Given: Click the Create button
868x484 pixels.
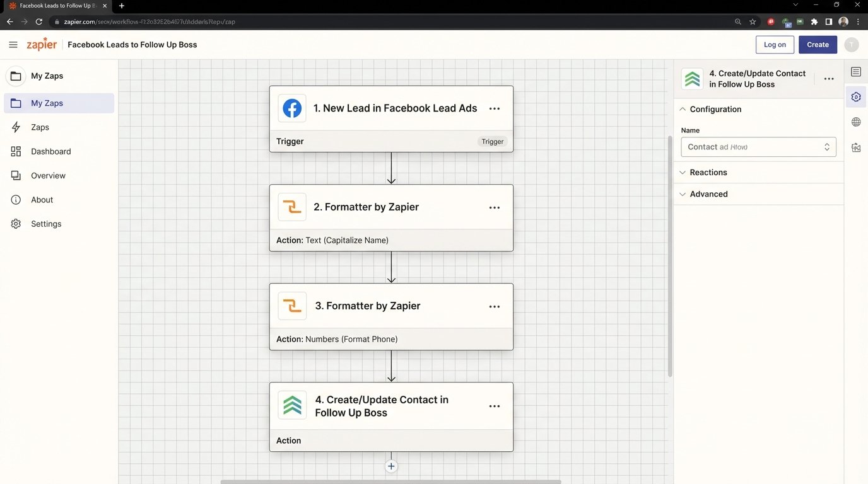Looking at the screenshot, I should click(x=818, y=44).
